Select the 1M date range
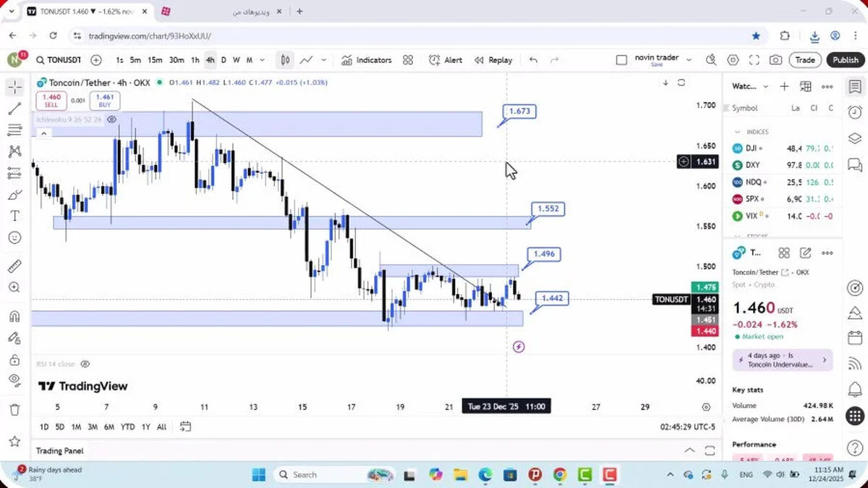868x488 pixels. (76, 426)
